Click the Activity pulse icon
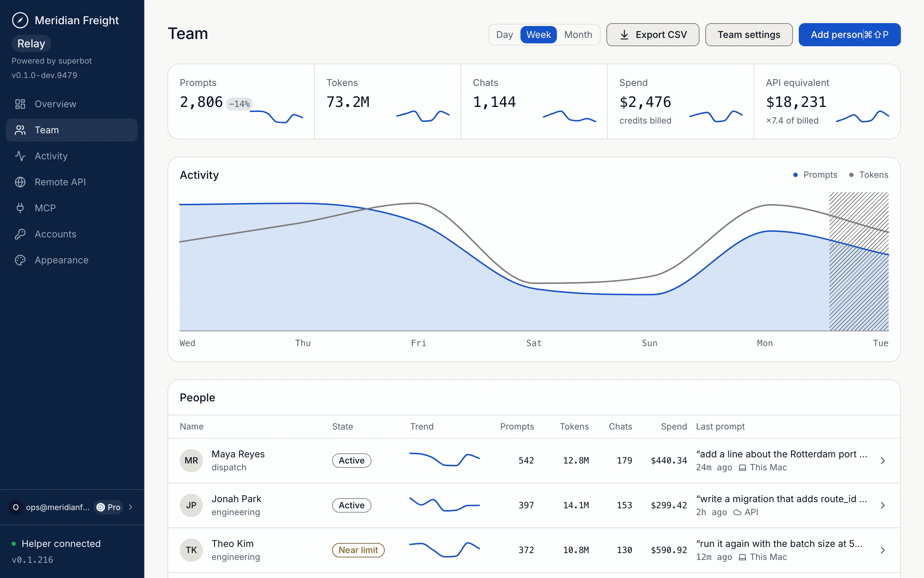 click(x=20, y=156)
